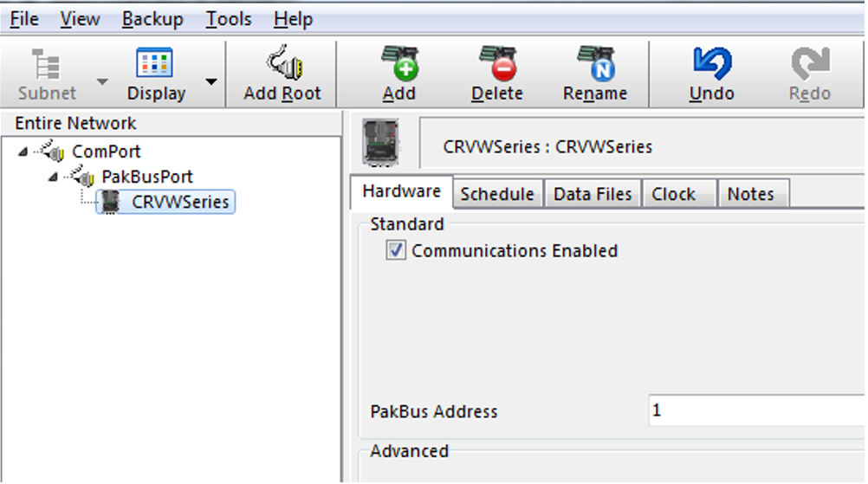Open the Backup menu

point(152,19)
